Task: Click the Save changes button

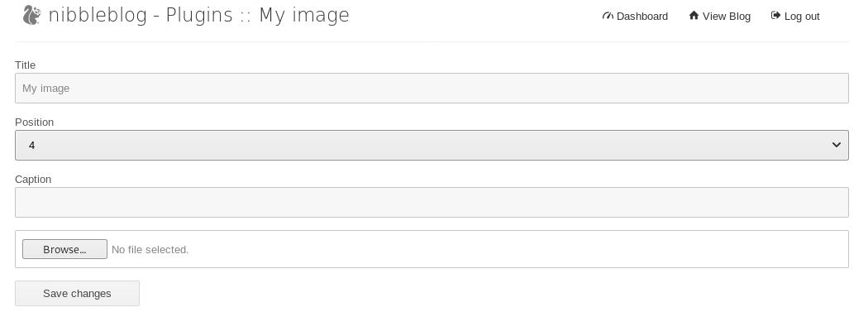Action: 77,293
